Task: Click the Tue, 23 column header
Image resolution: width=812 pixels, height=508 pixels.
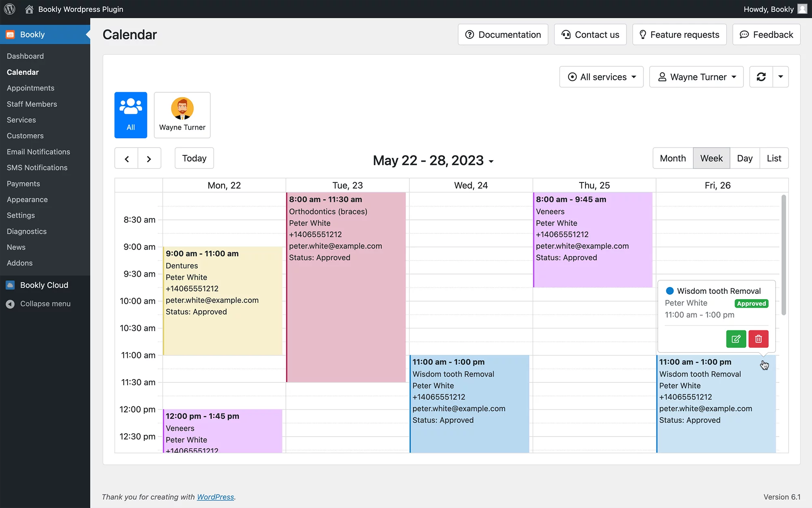Action: [348, 185]
